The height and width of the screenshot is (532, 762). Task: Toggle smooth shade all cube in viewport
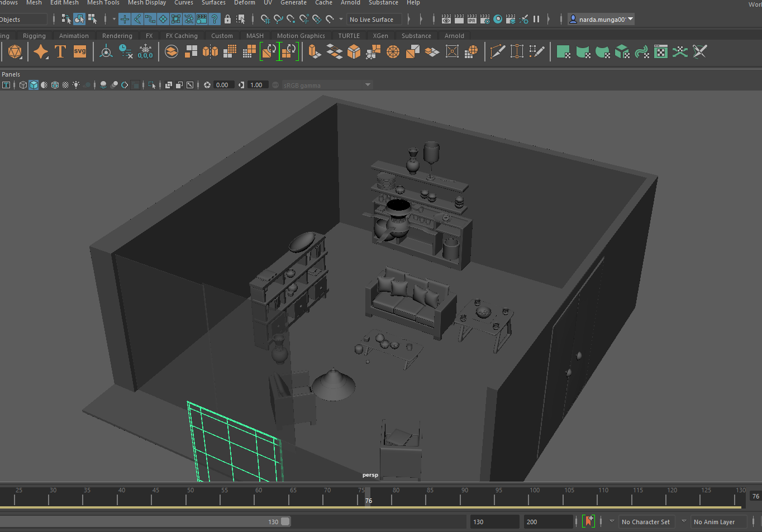click(34, 85)
